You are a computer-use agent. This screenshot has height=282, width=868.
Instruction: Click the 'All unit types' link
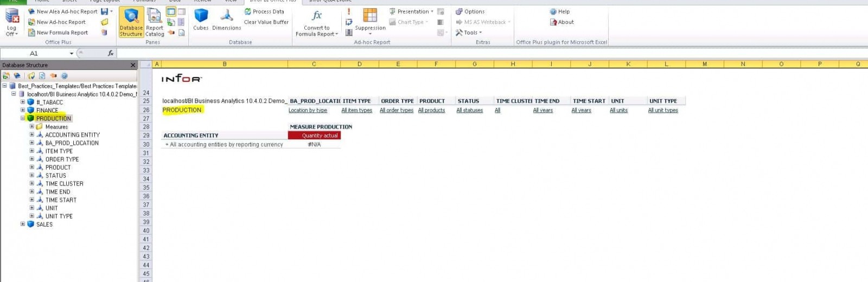point(663,110)
